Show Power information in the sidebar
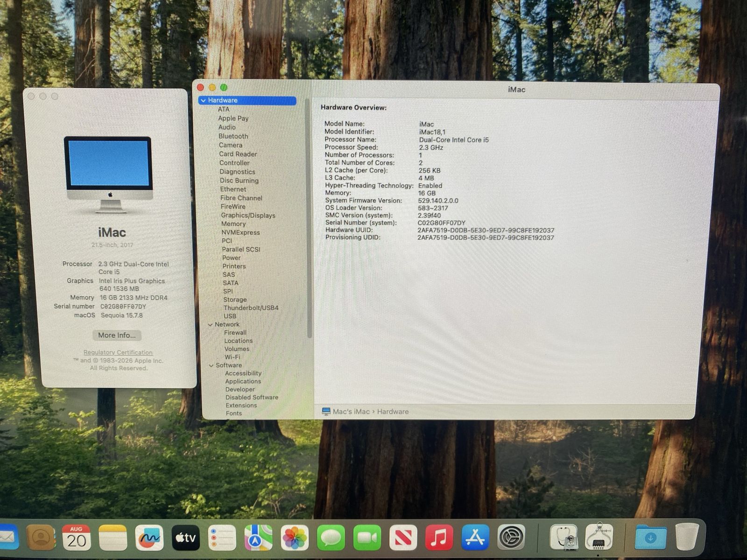Screen dimensions: 747x560 (x=232, y=258)
